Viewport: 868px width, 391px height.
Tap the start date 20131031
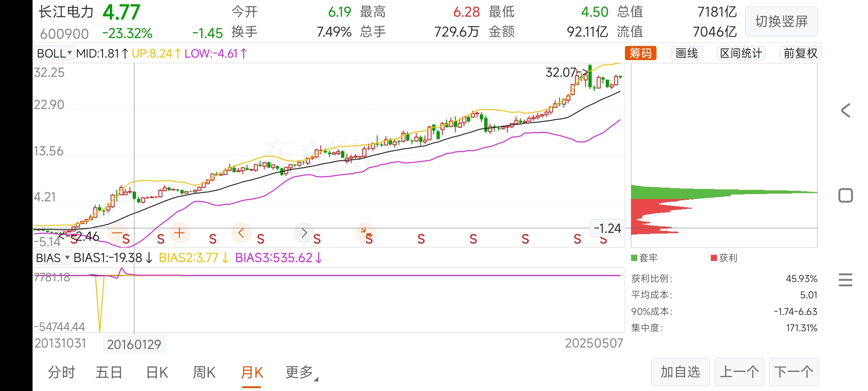tap(60, 343)
